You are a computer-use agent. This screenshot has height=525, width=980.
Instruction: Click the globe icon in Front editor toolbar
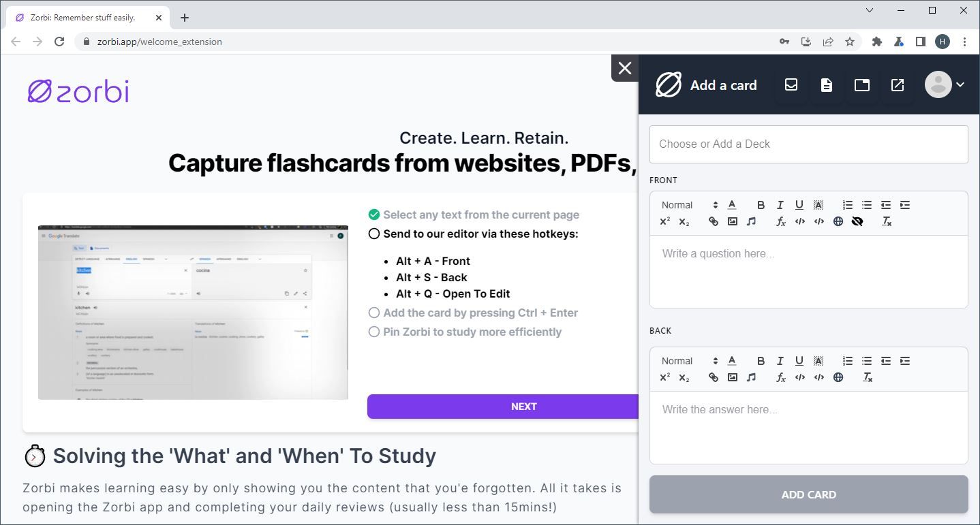(x=838, y=221)
